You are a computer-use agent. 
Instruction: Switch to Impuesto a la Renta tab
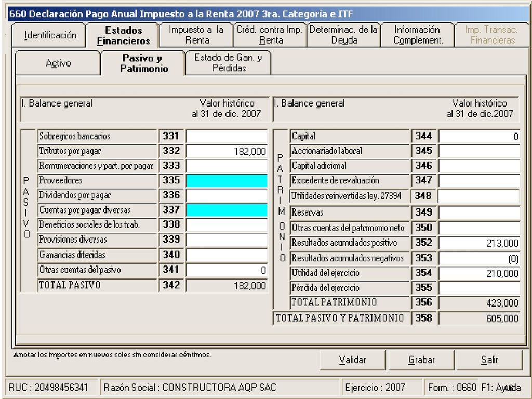196,35
